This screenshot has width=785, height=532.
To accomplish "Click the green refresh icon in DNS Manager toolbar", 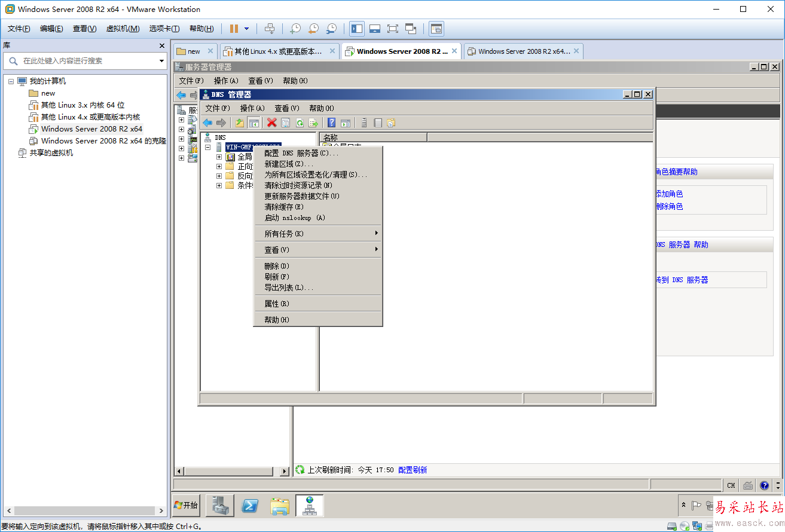I will coord(300,123).
